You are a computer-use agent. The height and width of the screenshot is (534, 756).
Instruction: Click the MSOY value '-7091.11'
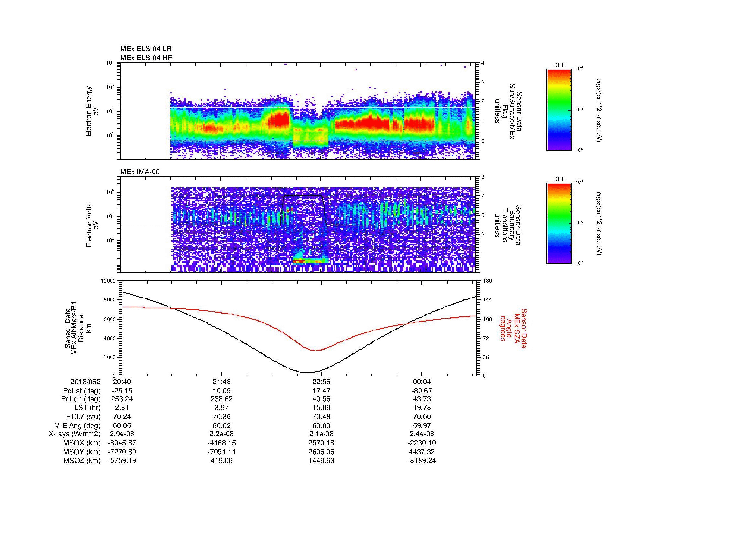click(x=222, y=452)
